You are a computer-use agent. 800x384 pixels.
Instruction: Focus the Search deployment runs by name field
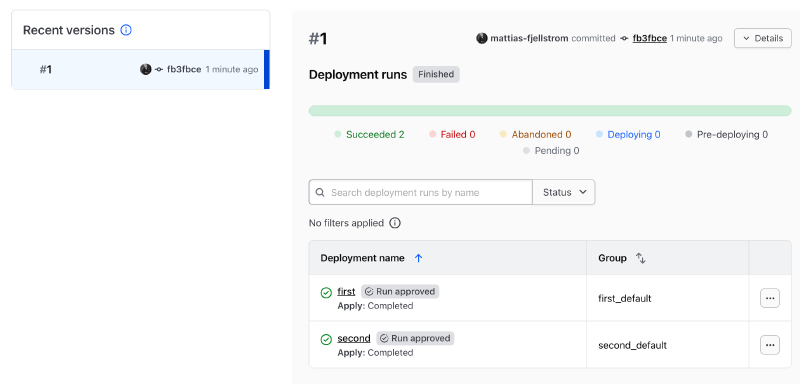(421, 192)
